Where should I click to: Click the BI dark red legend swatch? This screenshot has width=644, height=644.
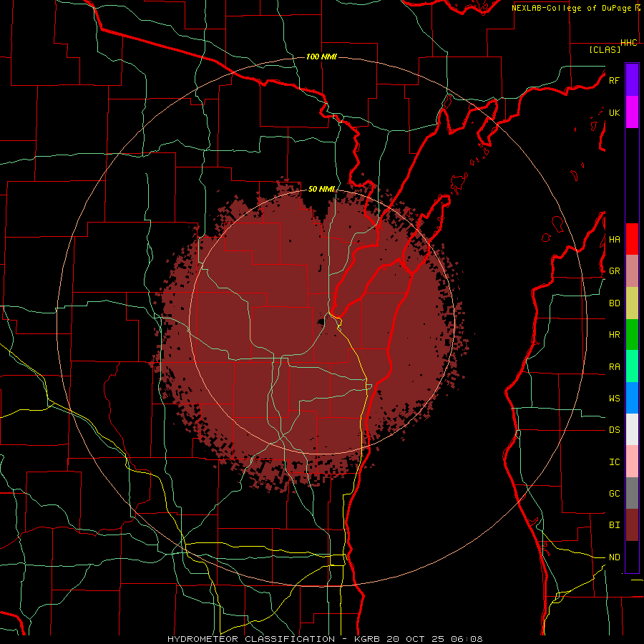click(x=632, y=525)
